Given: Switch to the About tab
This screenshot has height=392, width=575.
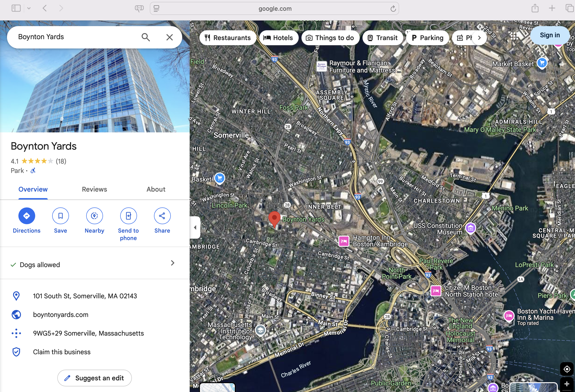Looking at the screenshot, I should point(156,189).
